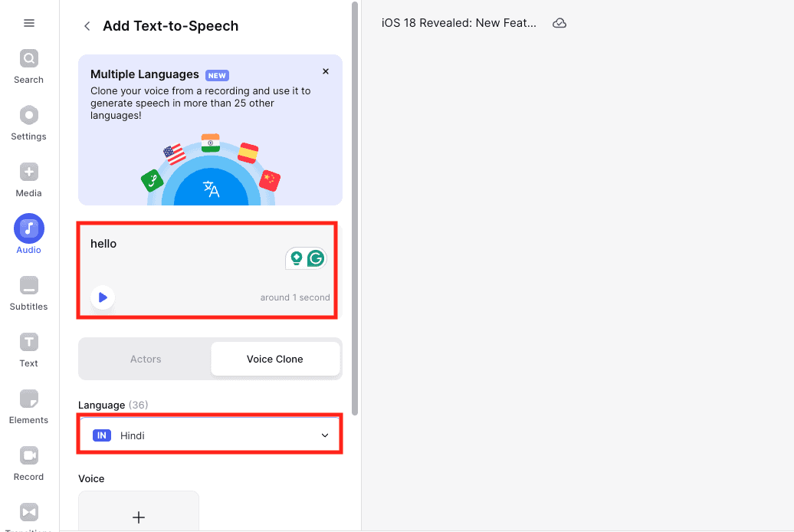Viewport: 794px width, 532px height.
Task: Open the Settings panel
Action: tap(29, 123)
